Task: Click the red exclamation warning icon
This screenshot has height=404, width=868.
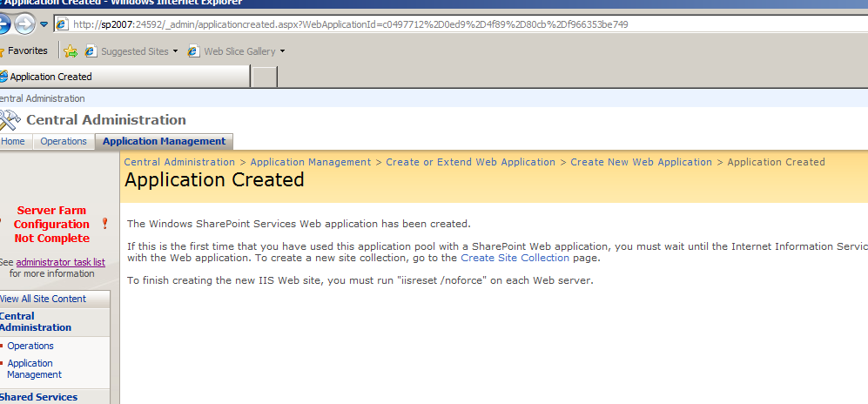Action: click(104, 224)
